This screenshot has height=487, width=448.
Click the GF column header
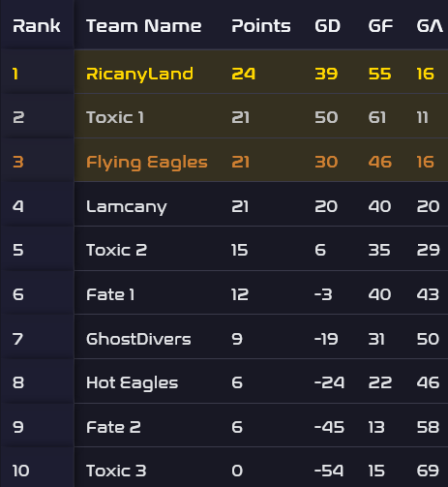point(380,26)
